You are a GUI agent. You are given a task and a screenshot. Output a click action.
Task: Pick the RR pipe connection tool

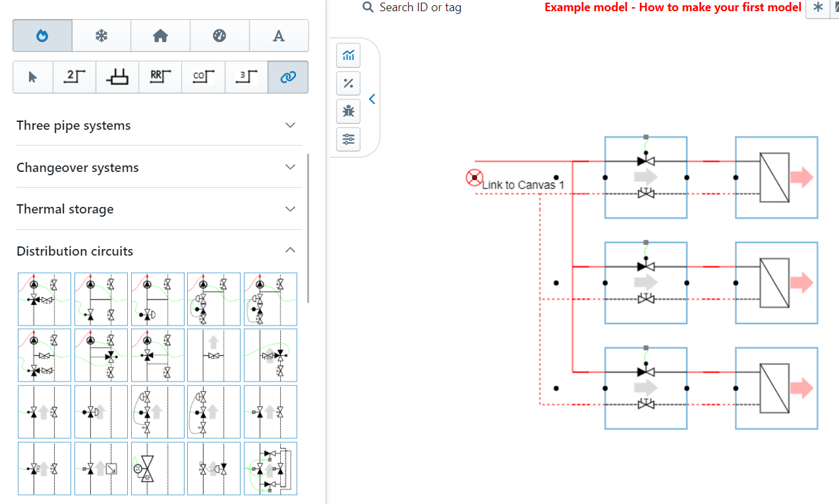click(x=160, y=77)
